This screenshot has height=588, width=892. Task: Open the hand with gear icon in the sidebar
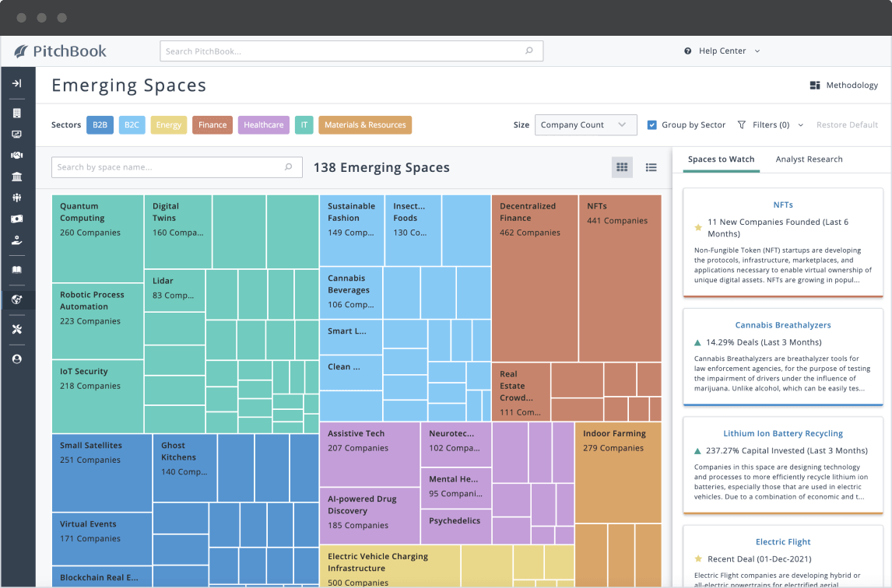pos(17,240)
